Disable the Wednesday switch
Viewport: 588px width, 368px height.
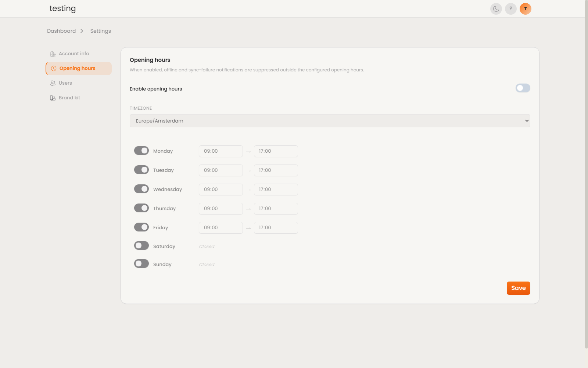point(141,189)
